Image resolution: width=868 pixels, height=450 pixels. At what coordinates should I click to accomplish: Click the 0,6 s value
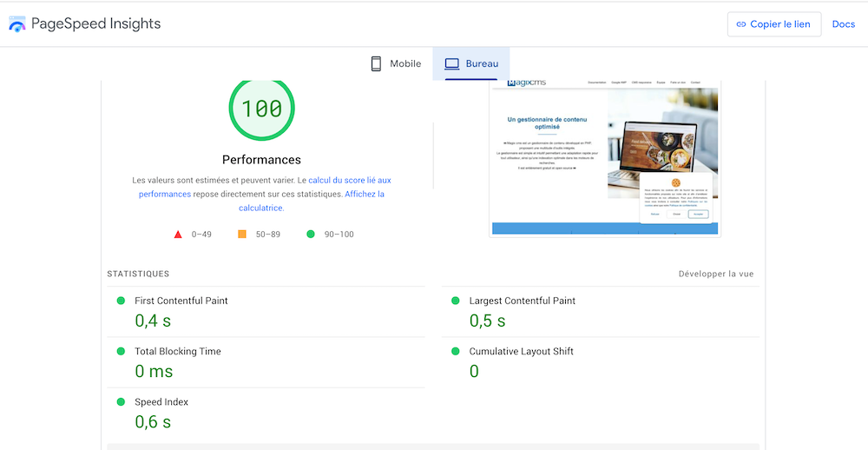[x=153, y=421]
